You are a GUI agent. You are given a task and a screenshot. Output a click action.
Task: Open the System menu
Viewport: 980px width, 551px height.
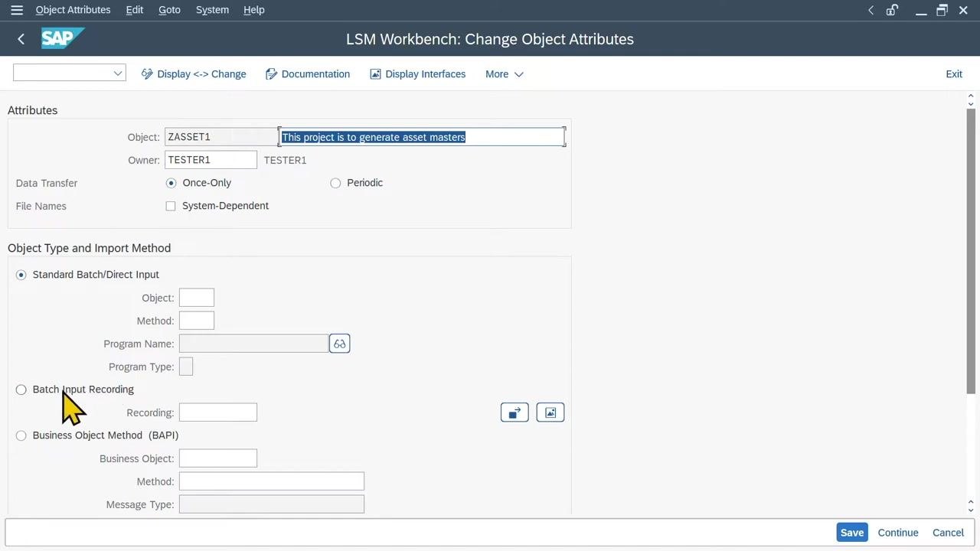point(212,10)
